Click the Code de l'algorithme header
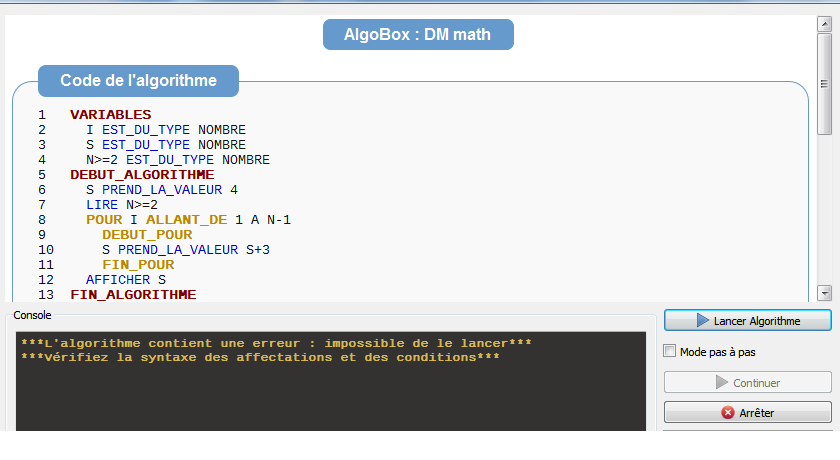840x460 pixels. pos(138,81)
